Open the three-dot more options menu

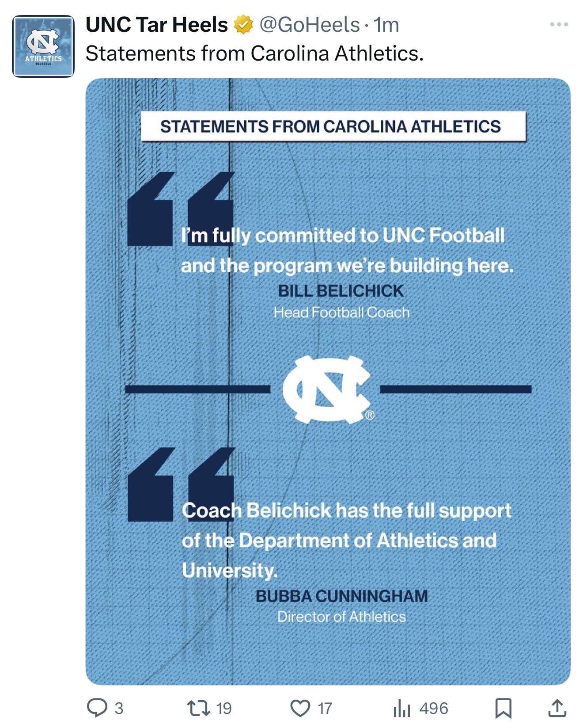pos(559,24)
